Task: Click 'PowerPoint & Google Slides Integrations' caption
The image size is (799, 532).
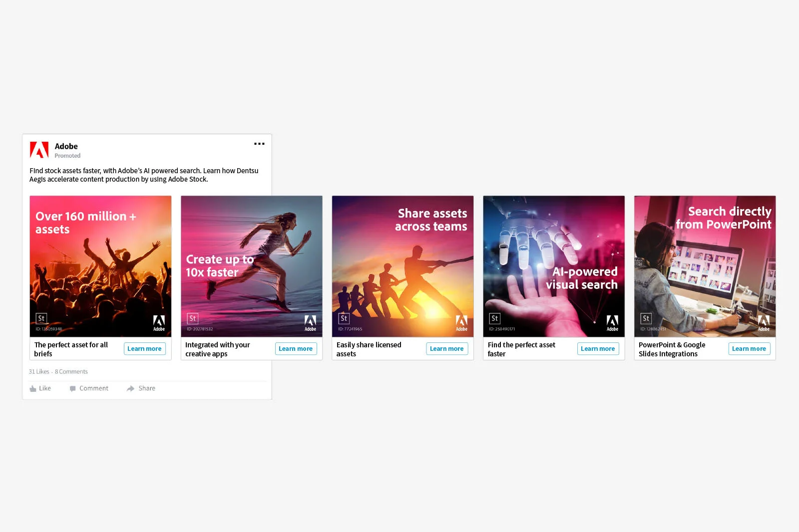Action: coord(672,349)
